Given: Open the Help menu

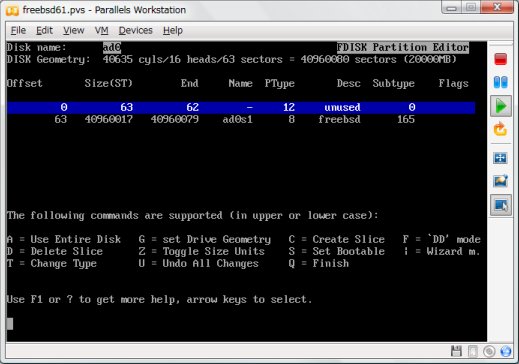Looking at the screenshot, I should [x=173, y=31].
